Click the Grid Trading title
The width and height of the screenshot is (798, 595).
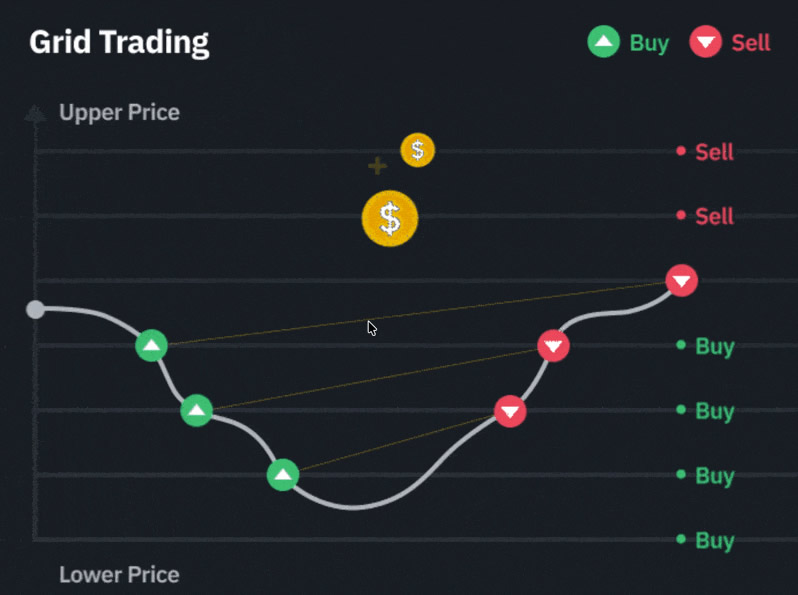(119, 43)
